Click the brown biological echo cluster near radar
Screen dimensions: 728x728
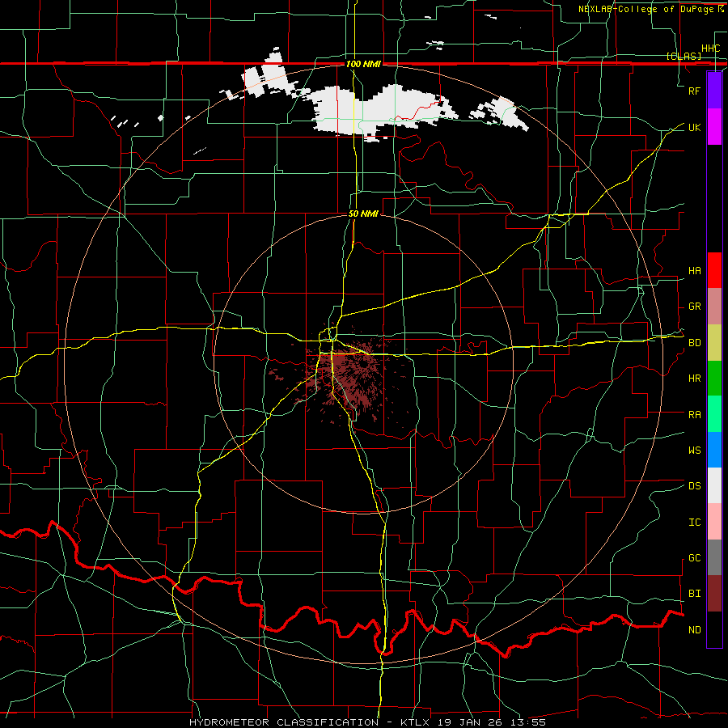point(352,375)
